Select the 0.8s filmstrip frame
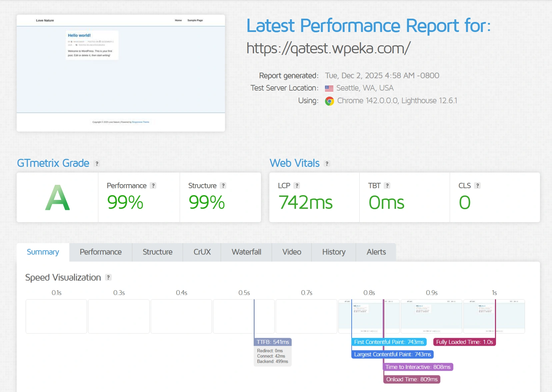This screenshot has height=392, width=552. pos(369,316)
